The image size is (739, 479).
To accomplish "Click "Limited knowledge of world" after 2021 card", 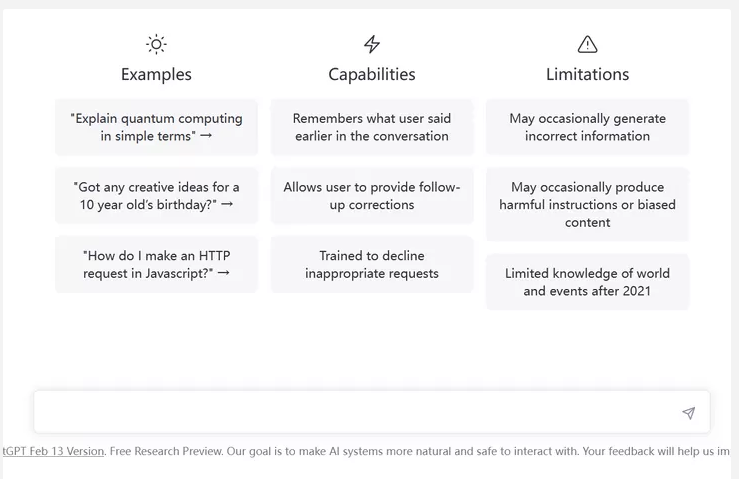I will tap(587, 282).
